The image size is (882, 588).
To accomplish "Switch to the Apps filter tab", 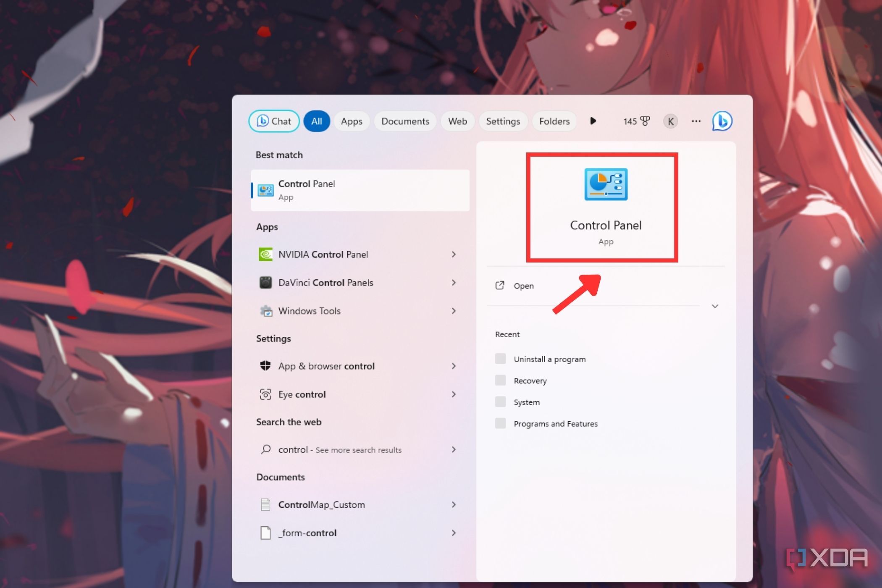I will (x=352, y=121).
